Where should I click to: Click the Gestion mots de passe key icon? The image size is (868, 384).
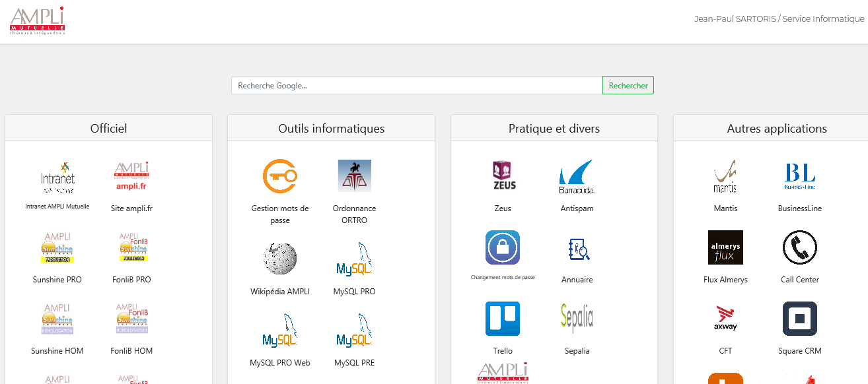[x=280, y=176]
